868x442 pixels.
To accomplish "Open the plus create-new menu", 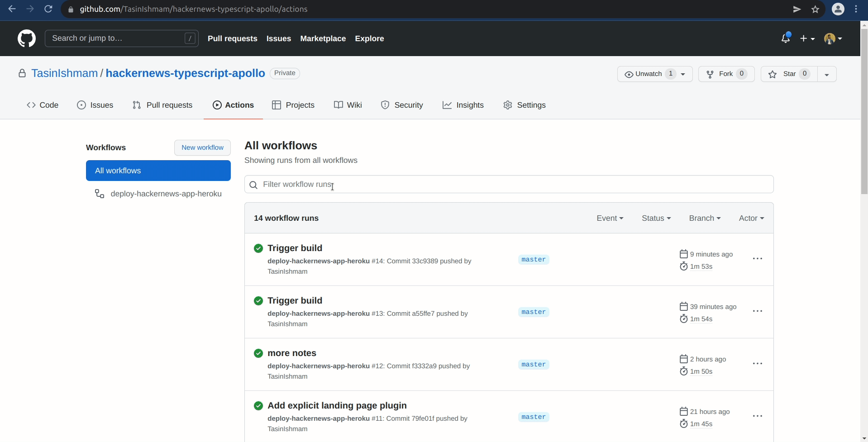I will (807, 38).
